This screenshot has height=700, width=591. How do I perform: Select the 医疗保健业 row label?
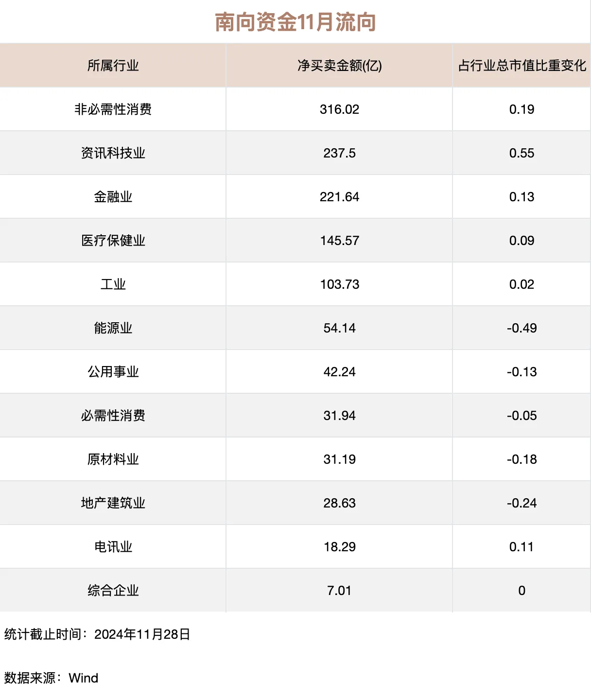(x=113, y=241)
